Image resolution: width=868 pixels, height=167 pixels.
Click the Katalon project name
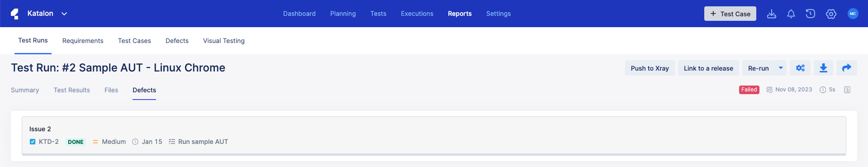coord(40,14)
